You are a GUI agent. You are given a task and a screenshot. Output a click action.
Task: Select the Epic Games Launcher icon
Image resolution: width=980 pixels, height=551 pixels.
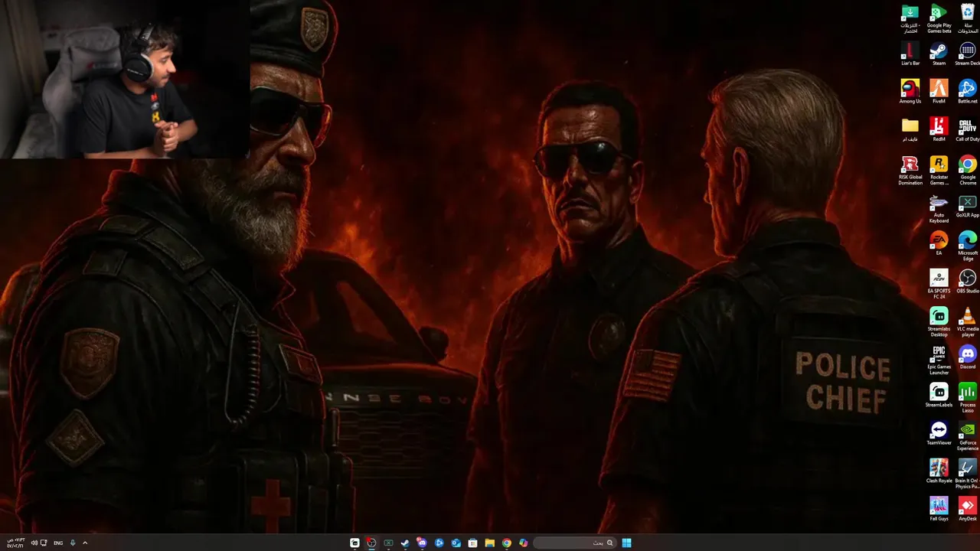coord(939,360)
